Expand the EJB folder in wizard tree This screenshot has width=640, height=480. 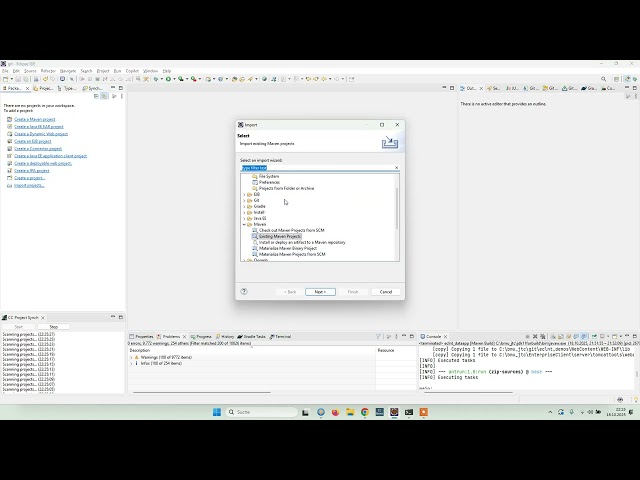point(244,195)
